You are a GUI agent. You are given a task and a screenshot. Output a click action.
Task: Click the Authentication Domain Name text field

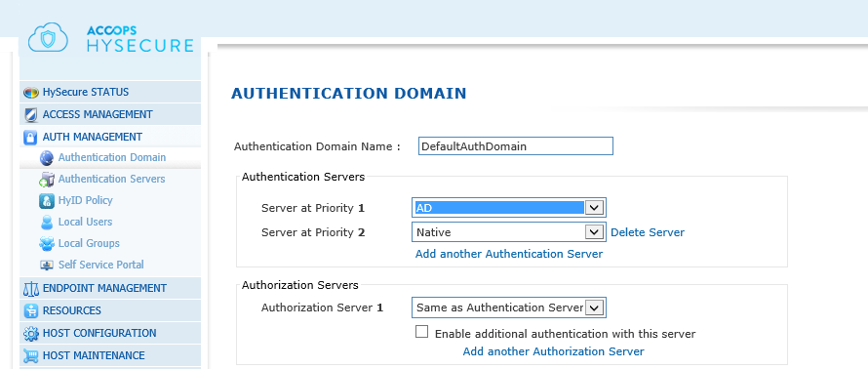coord(515,146)
